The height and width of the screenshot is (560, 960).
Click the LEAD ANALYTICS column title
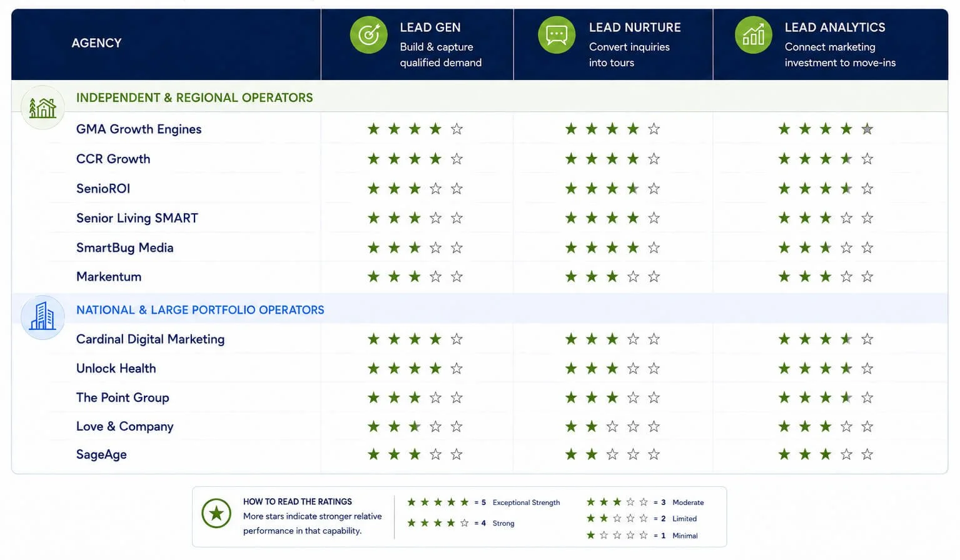click(x=835, y=27)
